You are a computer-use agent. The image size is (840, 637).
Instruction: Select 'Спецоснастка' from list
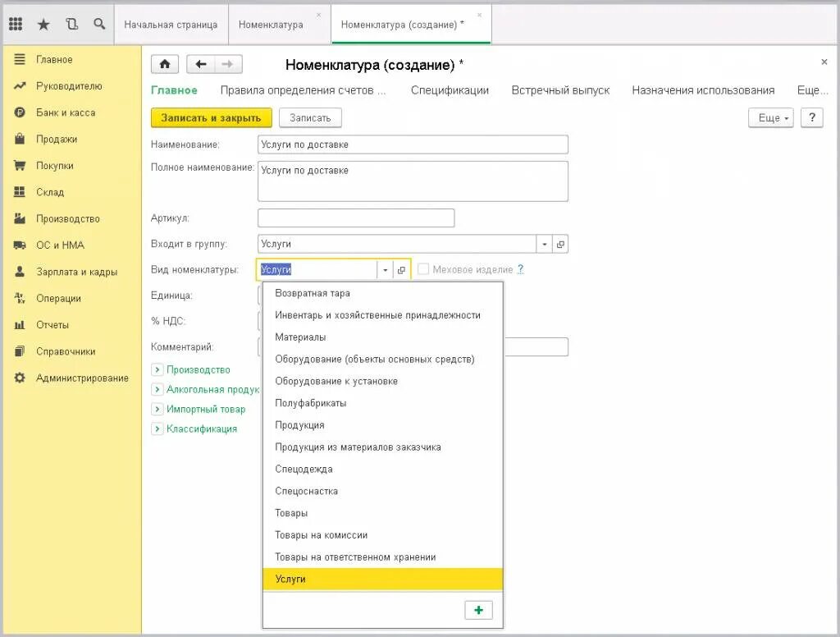(382, 491)
